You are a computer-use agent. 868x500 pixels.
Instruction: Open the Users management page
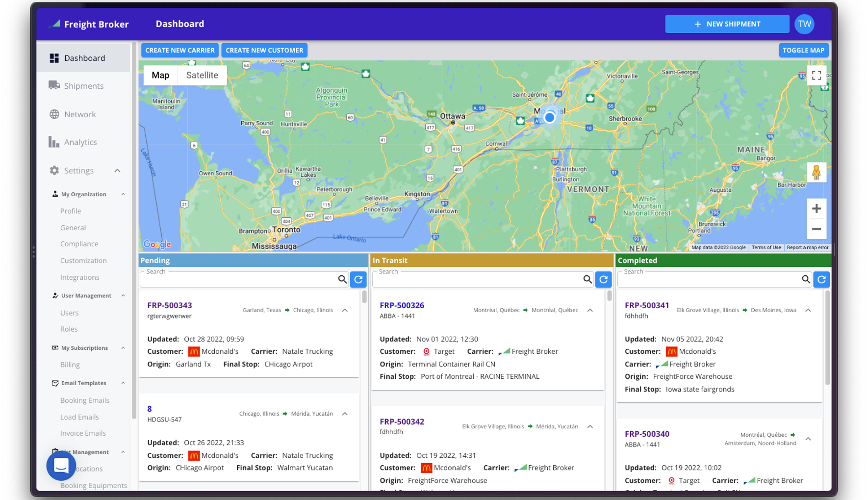(69, 313)
